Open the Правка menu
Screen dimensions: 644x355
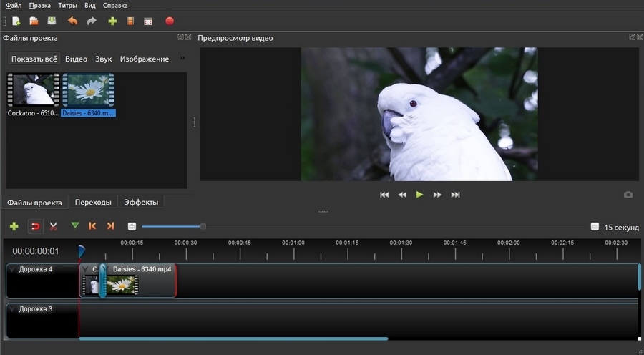[40, 5]
